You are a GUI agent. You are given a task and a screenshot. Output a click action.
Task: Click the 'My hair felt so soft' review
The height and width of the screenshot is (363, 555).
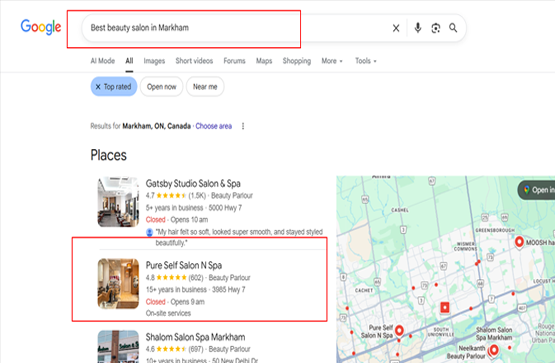coord(239,237)
